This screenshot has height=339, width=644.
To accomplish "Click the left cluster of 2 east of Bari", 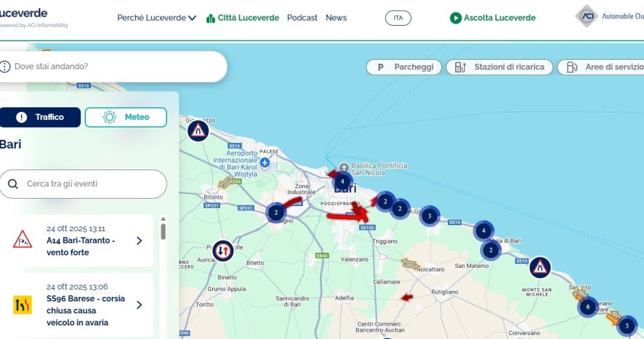I will coord(385,201).
